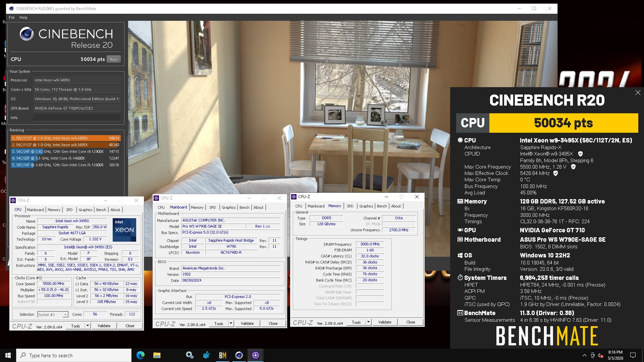Image resolution: width=644 pixels, height=362 pixels.
Task: Expand Tools dropdown arrow in middle CPU-Z
Action: [x=231, y=323]
